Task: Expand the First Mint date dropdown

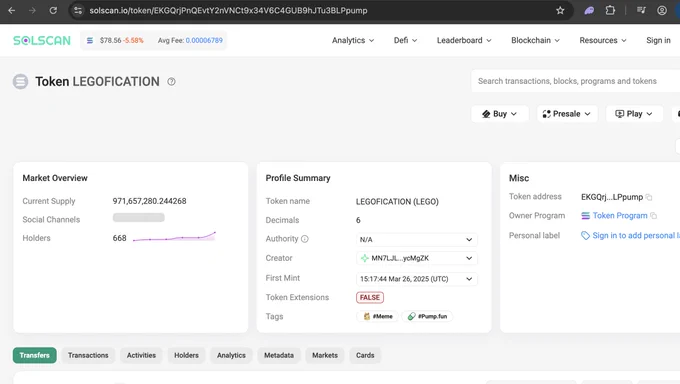Action: [417, 279]
